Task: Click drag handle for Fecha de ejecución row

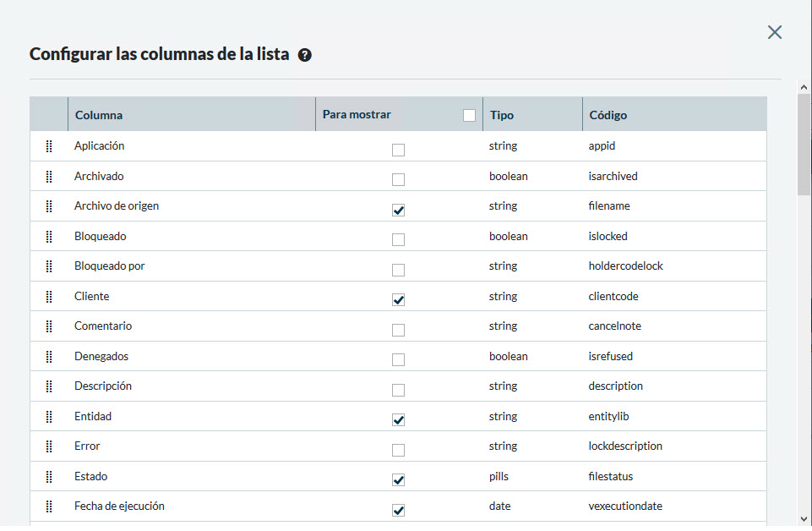Action: click(x=49, y=506)
